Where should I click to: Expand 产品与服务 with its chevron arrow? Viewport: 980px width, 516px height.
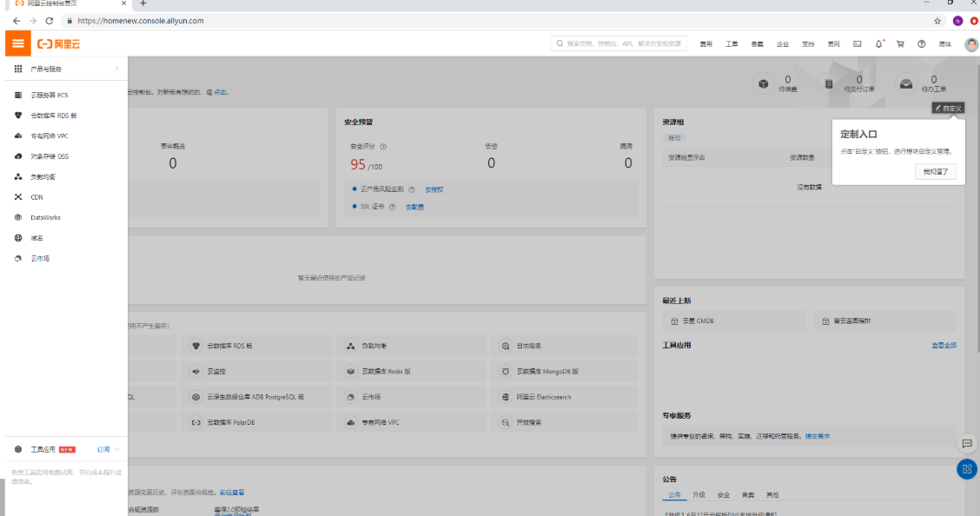click(x=116, y=69)
